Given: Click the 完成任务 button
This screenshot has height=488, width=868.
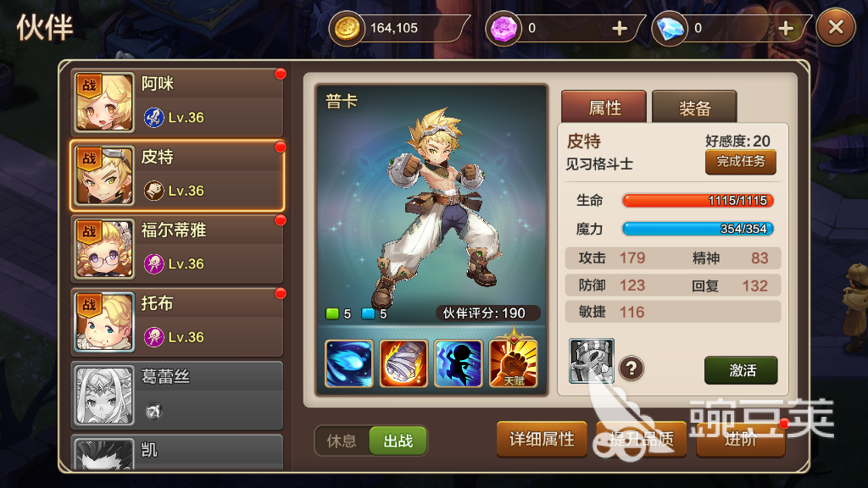Looking at the screenshot, I should point(740,162).
